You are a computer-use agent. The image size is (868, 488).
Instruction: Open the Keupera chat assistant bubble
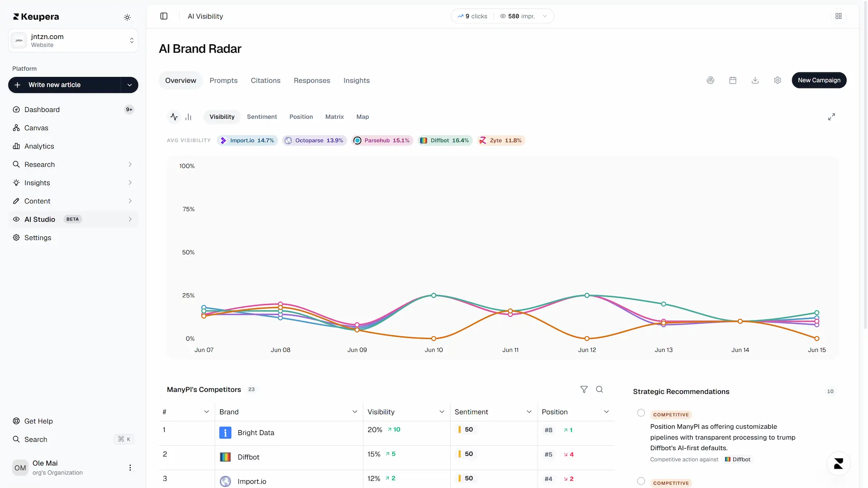pos(839,464)
